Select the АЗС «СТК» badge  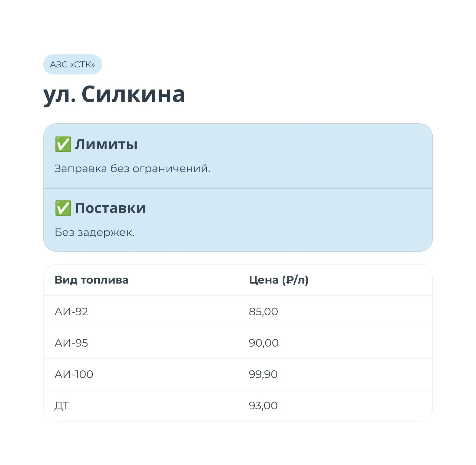tap(72, 64)
